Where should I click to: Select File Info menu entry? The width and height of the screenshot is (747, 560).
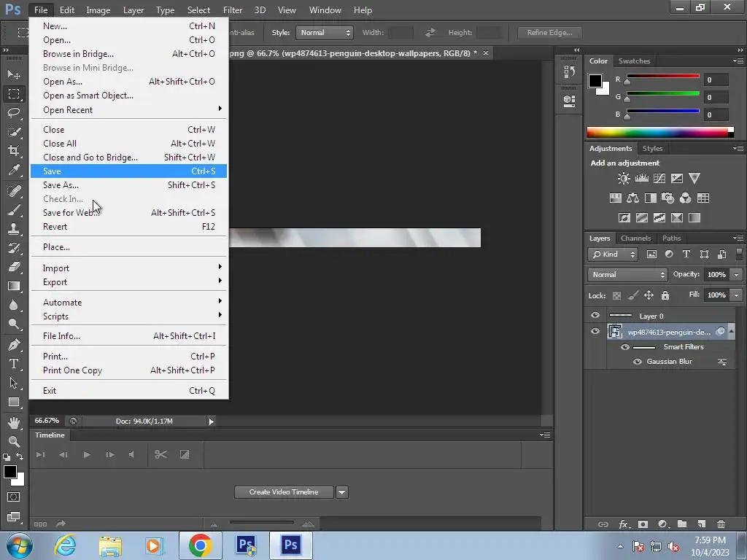(x=128, y=335)
